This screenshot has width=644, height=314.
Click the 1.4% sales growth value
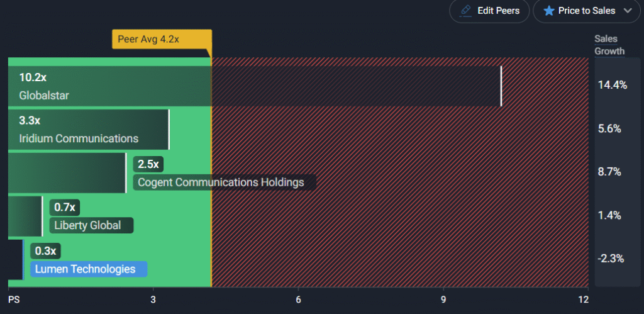pos(609,215)
